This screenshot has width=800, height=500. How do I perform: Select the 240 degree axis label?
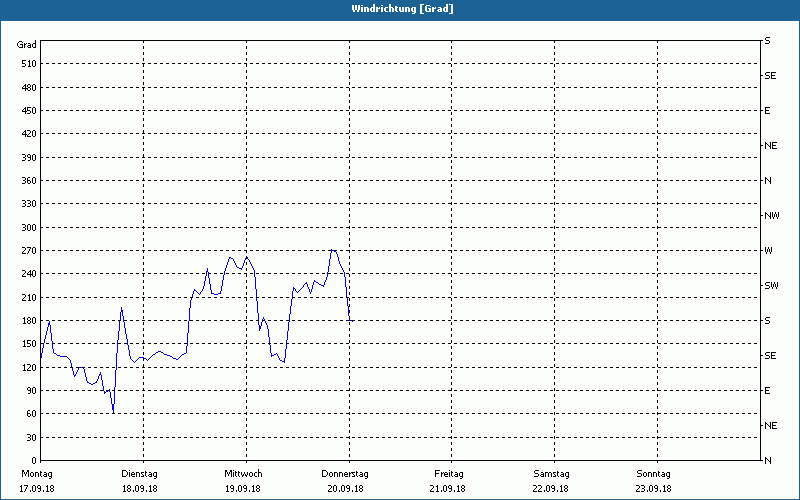tap(29, 274)
